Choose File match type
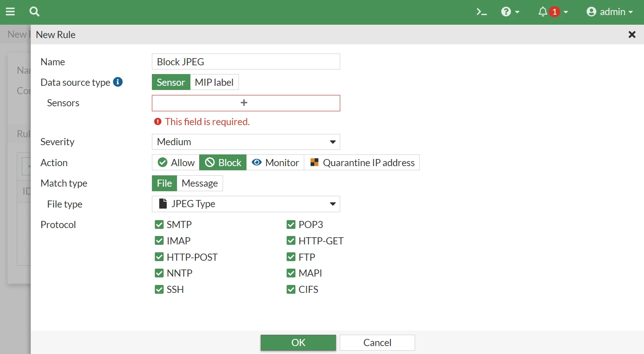 (164, 183)
